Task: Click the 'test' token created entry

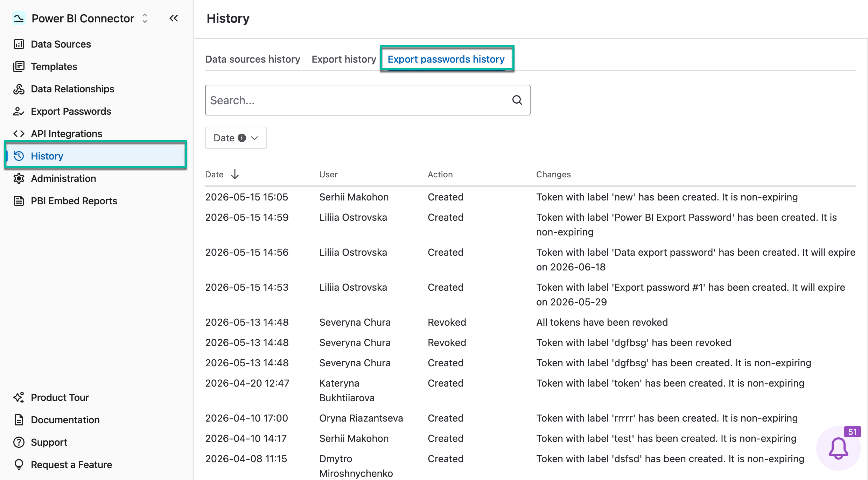Action: click(666, 438)
